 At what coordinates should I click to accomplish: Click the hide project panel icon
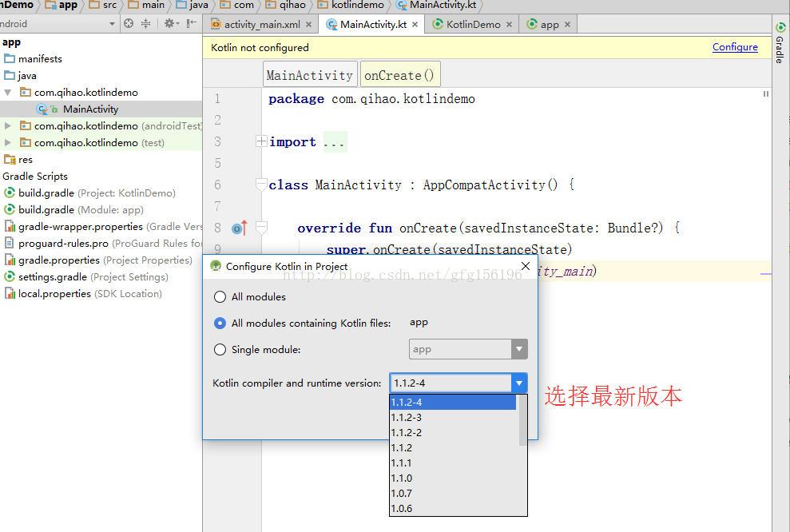coord(192,23)
